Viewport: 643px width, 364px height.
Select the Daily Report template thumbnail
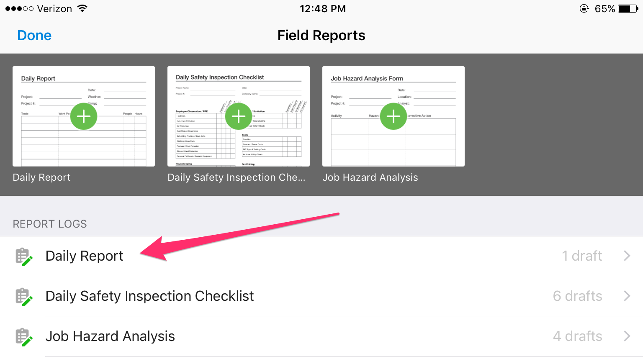coord(84,116)
